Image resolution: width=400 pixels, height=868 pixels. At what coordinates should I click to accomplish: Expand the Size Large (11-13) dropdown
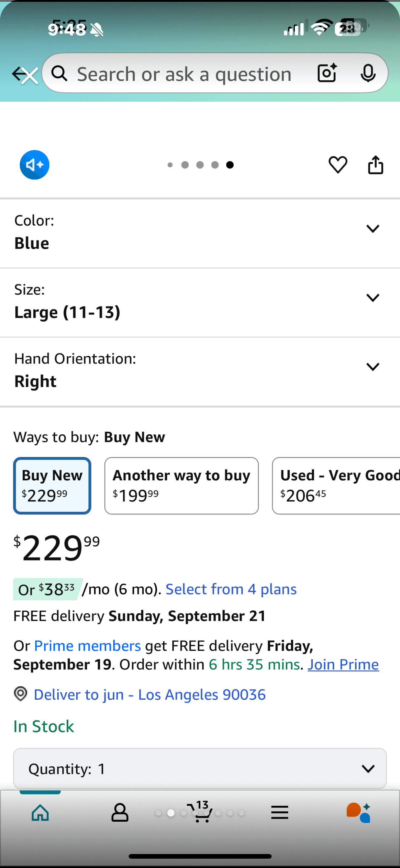[372, 298]
